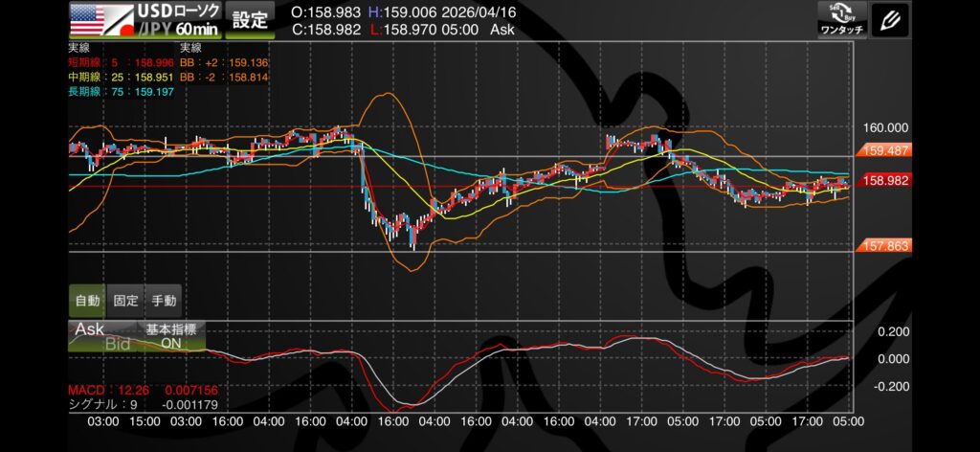
Task: Tap the 60min timeframe label
Action: [x=196, y=30]
